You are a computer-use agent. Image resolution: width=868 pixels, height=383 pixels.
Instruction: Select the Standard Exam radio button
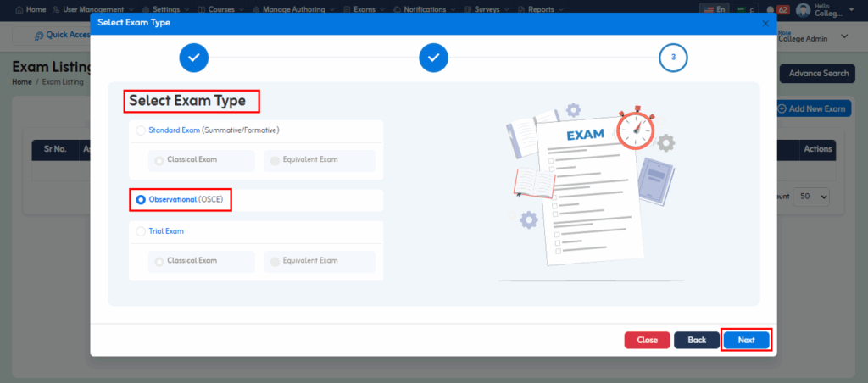click(x=141, y=130)
